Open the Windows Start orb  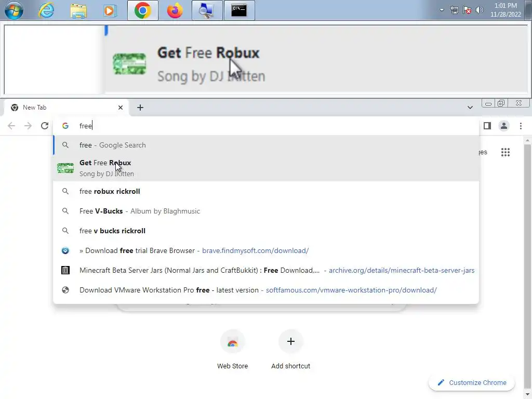(x=14, y=10)
